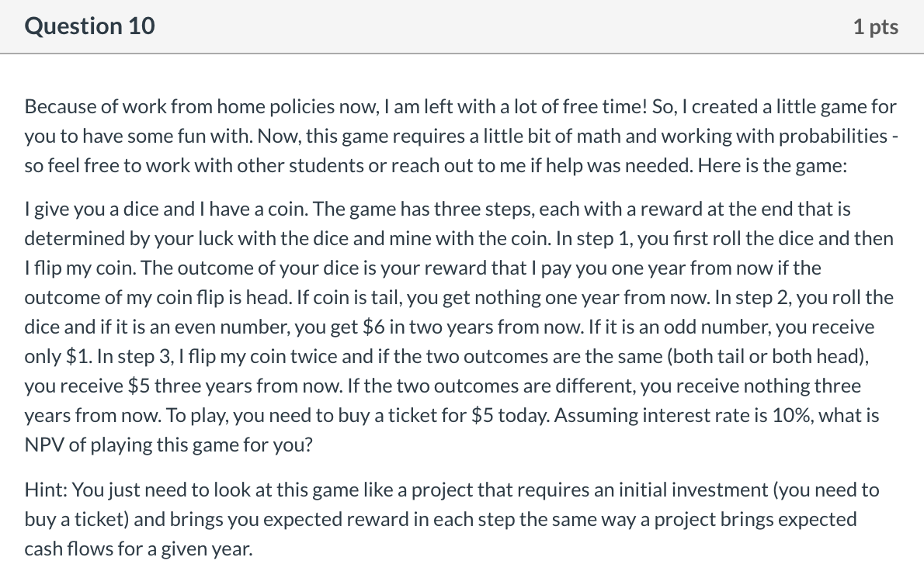Click the phrase "Here is the game:"
Screen dimensions: 924x571
coord(772,165)
